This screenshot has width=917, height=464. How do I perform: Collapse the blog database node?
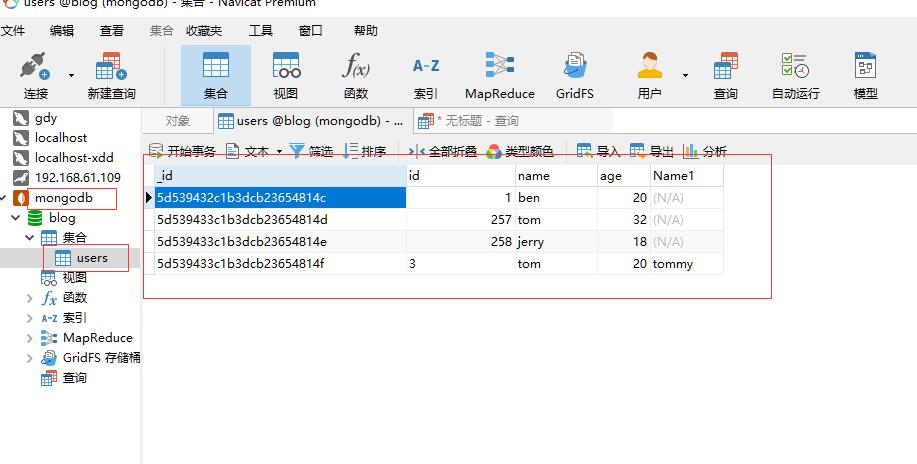click(16, 218)
